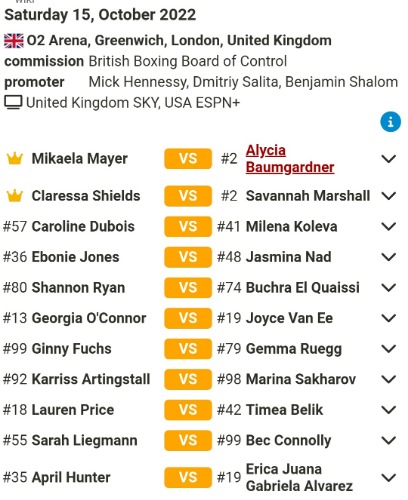The width and height of the screenshot is (408, 500).
Task: Click the UK flag icon
Action: click(x=14, y=41)
